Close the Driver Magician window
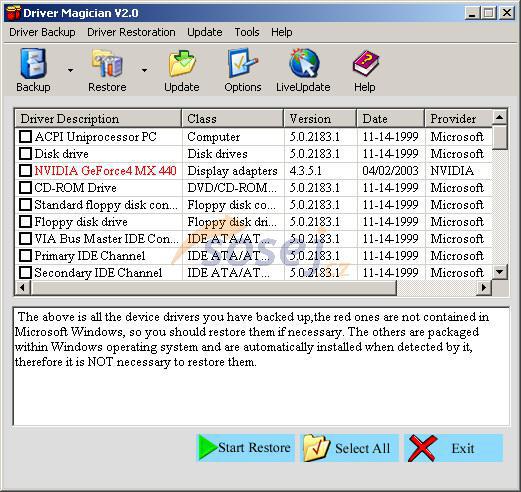521x492 pixels. (x=507, y=13)
